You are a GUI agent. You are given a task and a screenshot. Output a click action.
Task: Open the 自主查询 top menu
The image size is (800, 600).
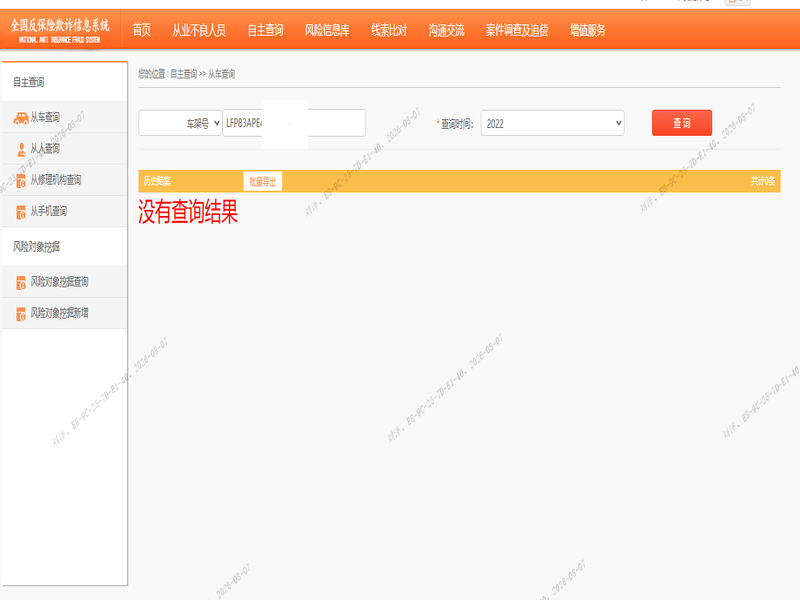[x=265, y=30]
